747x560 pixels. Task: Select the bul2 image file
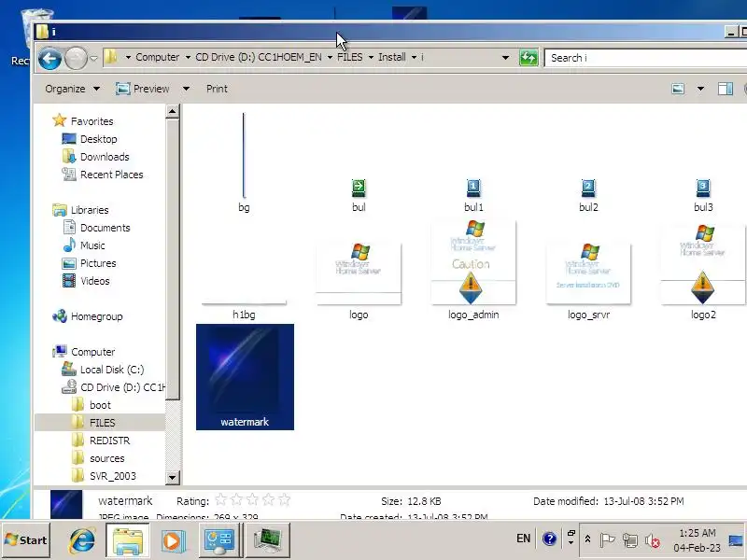click(588, 195)
